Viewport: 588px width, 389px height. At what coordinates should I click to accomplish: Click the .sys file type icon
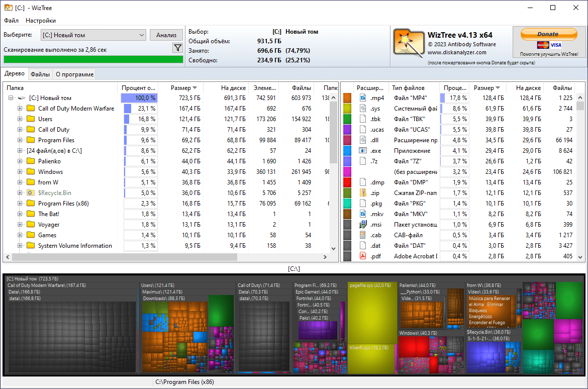tap(363, 109)
